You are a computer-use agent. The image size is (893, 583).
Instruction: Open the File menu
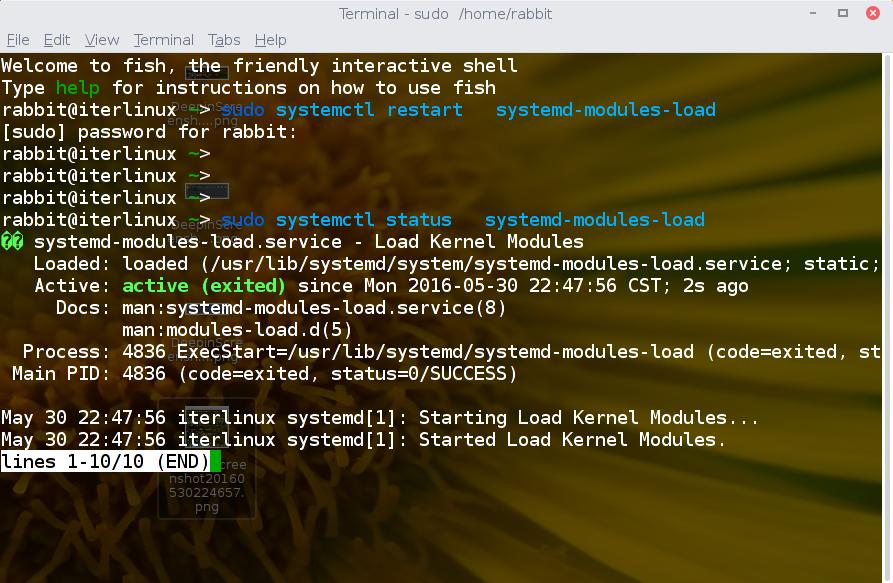[18, 40]
